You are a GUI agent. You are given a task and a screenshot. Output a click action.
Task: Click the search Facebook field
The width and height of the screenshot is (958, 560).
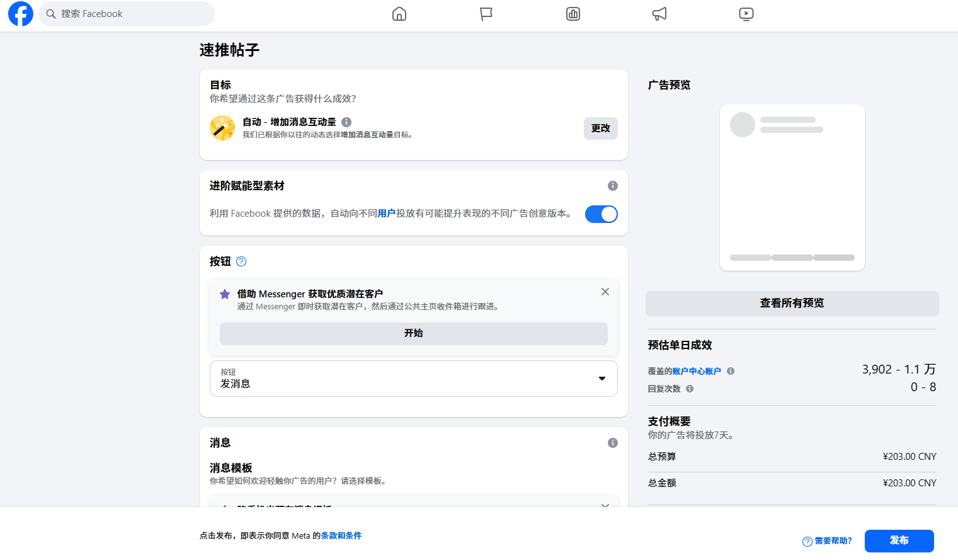tap(127, 14)
